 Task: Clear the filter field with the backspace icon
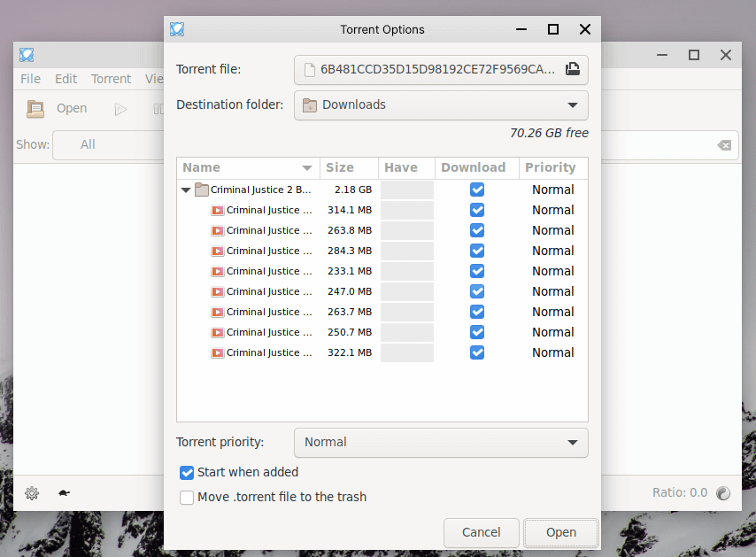point(724,144)
